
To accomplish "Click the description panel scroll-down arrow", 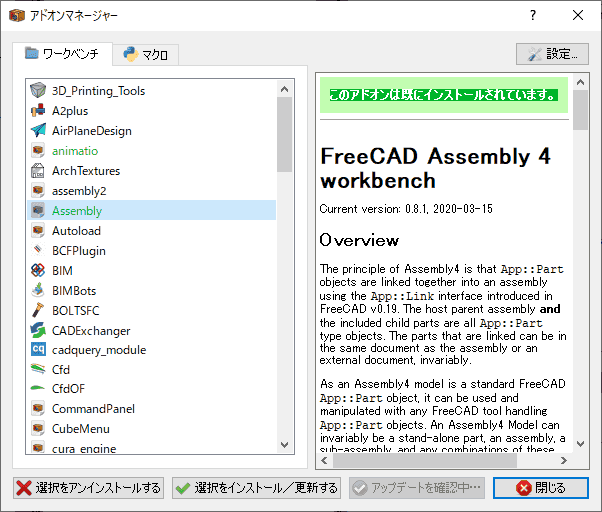I will pos(580,444).
